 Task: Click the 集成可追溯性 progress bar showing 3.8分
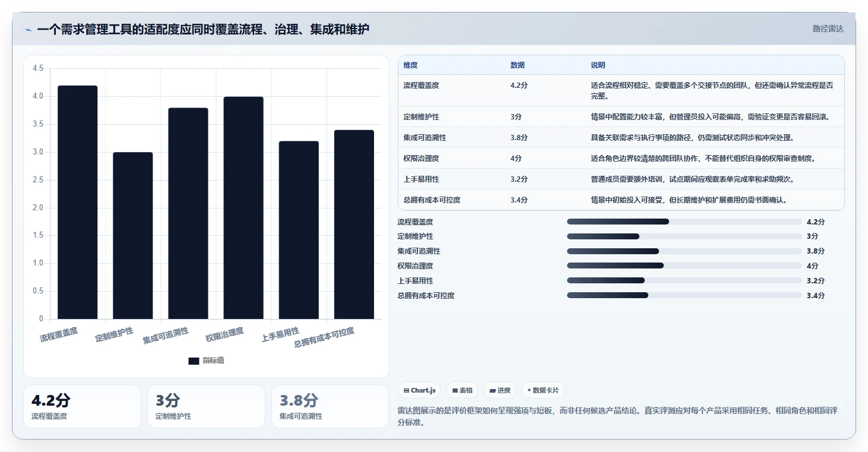[685, 251]
